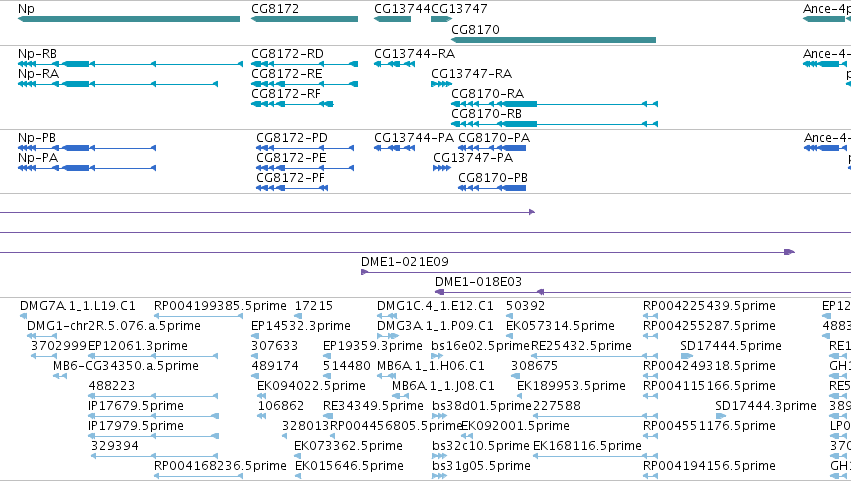The width and height of the screenshot is (851, 481).
Task: Click EST RP004194156.5prime
Action: click(x=709, y=466)
